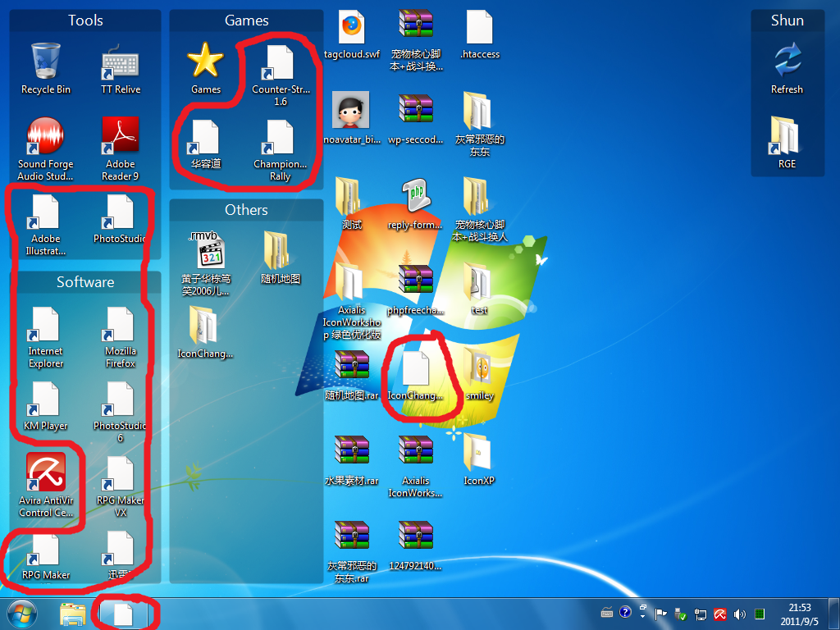840x630 pixels.
Task: Open the network connection tray icon
Action: [x=700, y=614]
